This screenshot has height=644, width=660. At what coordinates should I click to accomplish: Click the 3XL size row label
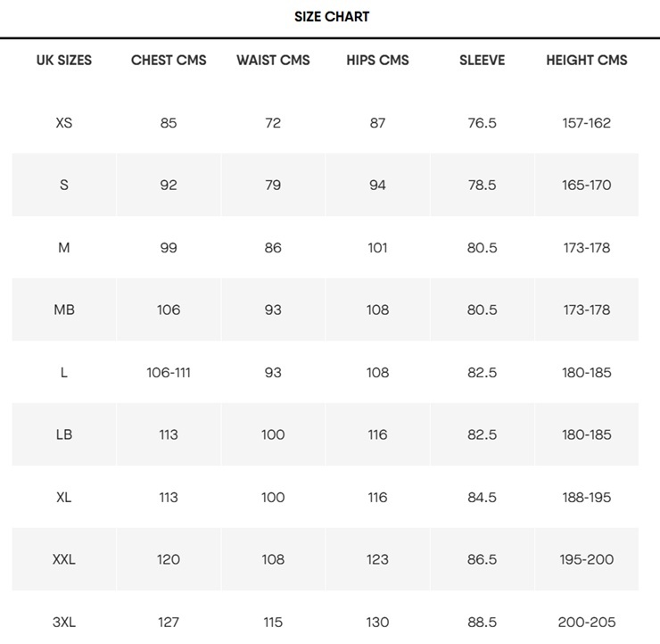[64, 622]
